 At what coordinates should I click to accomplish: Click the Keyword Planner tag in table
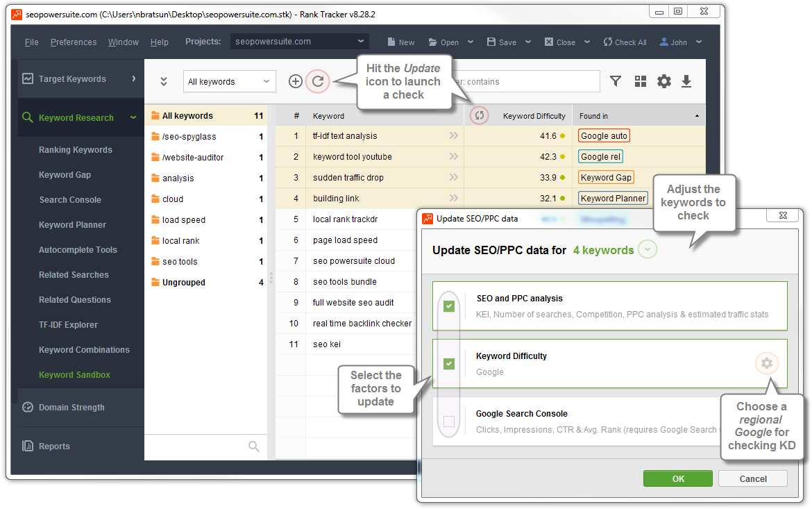click(613, 198)
